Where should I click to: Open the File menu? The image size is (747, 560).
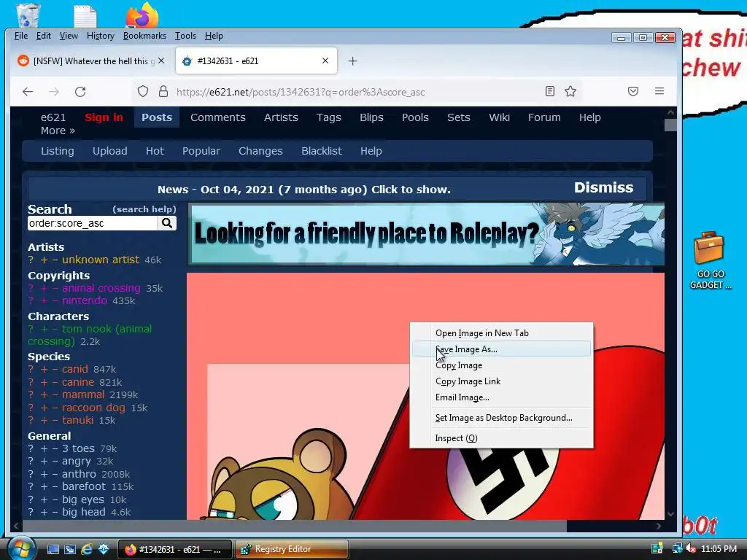coord(21,36)
